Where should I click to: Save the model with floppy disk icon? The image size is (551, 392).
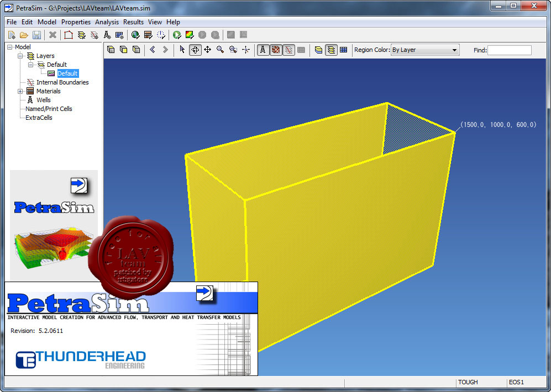pyautogui.click(x=36, y=35)
